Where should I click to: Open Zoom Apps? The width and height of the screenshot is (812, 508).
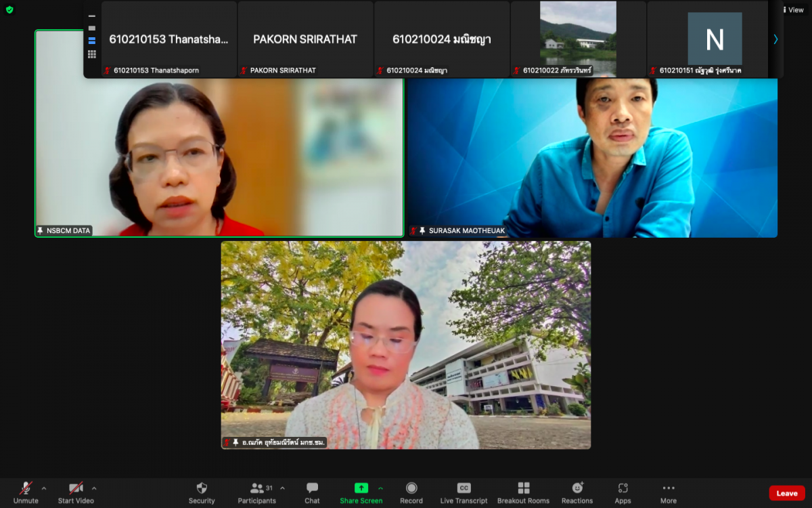click(623, 492)
